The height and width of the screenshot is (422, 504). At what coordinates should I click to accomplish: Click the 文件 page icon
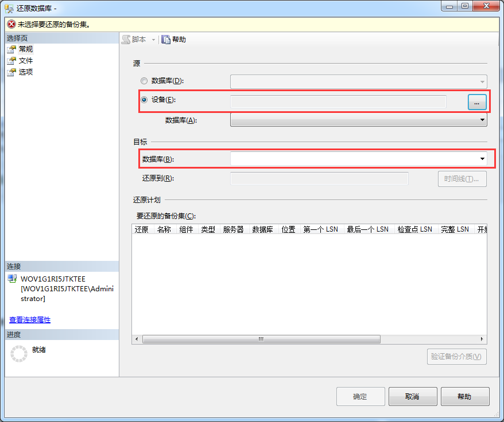point(11,61)
